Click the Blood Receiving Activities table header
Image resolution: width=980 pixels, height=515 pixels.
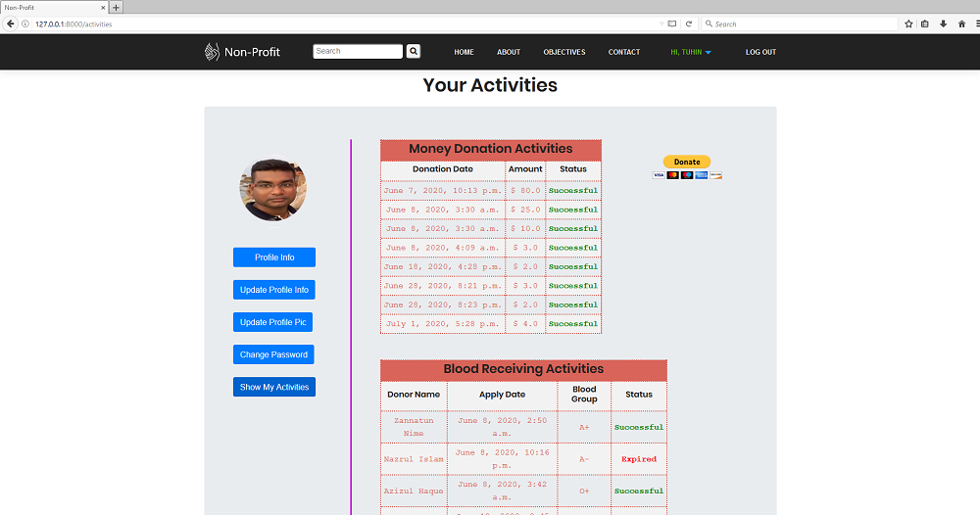pyautogui.click(x=523, y=369)
